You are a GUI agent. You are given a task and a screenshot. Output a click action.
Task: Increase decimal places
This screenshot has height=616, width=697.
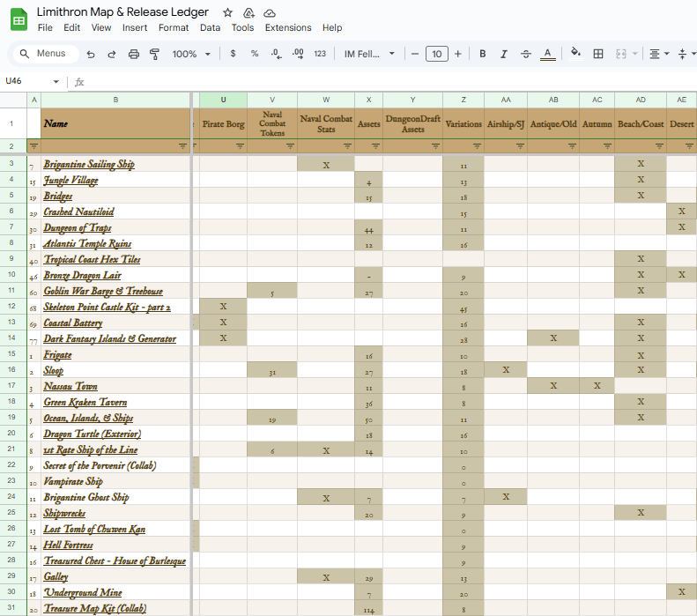[298, 54]
